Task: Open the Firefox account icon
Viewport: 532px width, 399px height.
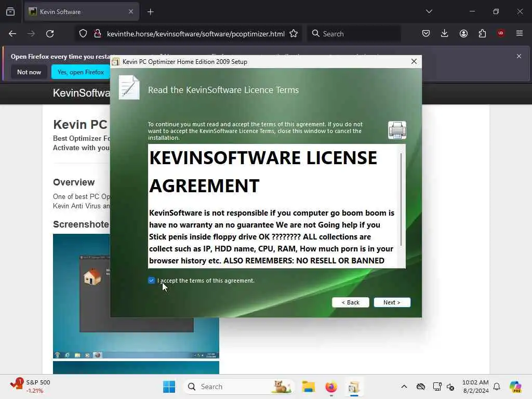Action: point(463,33)
